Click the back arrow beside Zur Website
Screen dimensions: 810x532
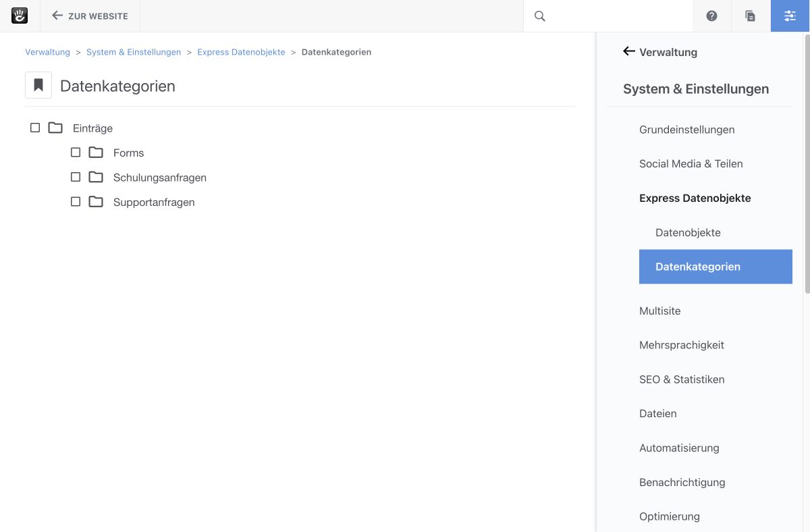57,16
